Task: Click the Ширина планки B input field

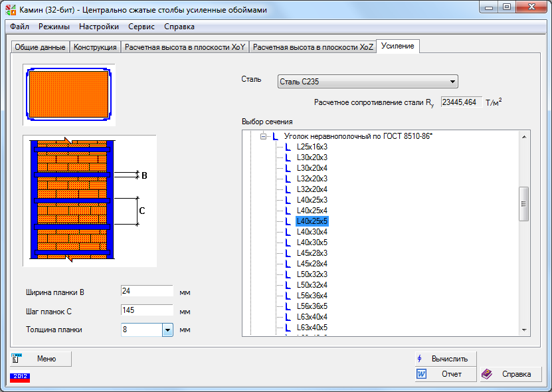Action: pyautogui.click(x=147, y=291)
